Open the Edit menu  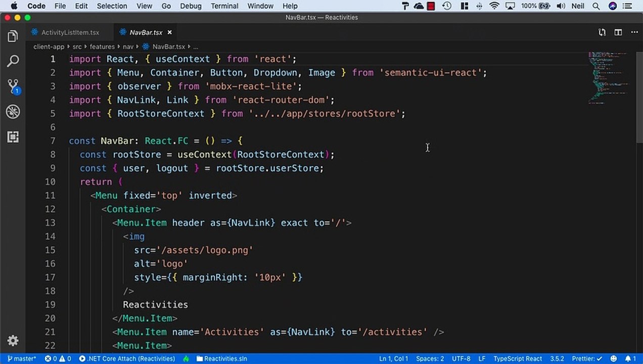coord(81,6)
